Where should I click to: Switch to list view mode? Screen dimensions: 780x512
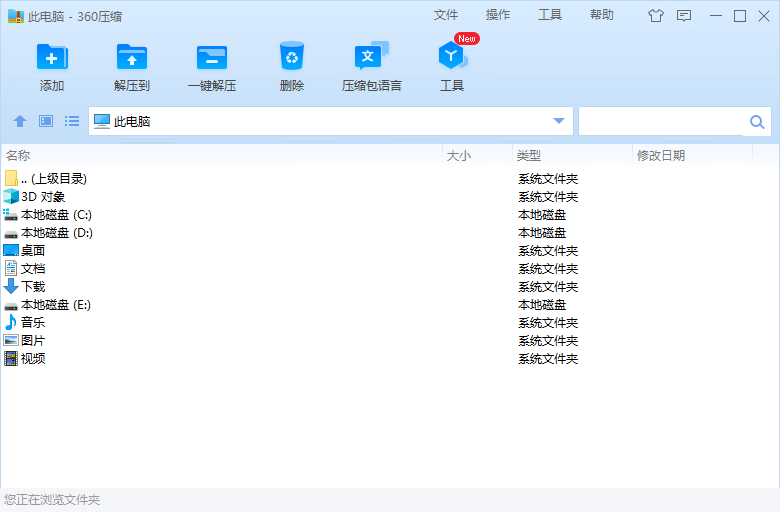point(72,121)
